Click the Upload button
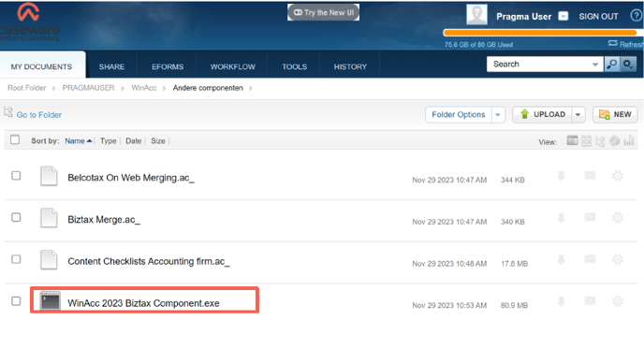The image size is (644, 349). [x=542, y=114]
